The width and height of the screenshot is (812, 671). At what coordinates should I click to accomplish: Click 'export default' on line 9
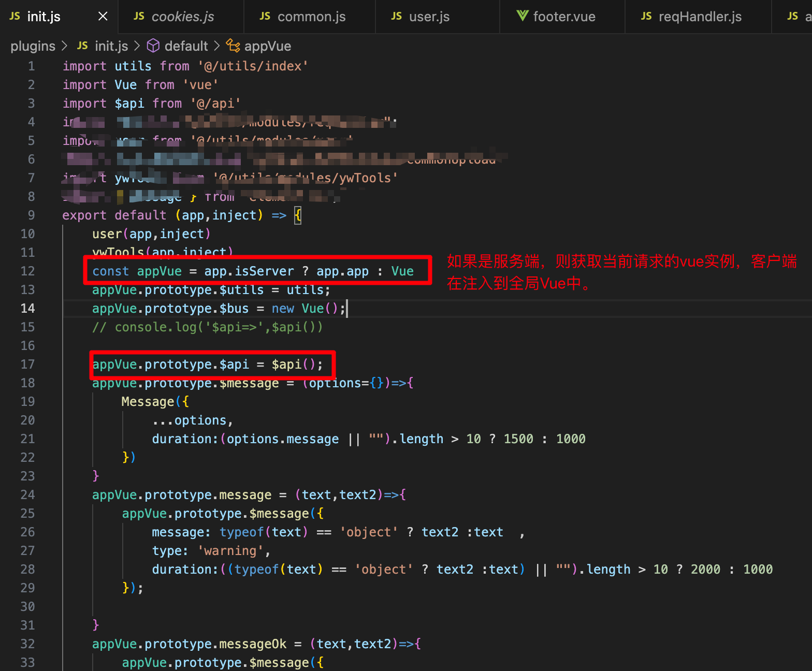point(114,215)
